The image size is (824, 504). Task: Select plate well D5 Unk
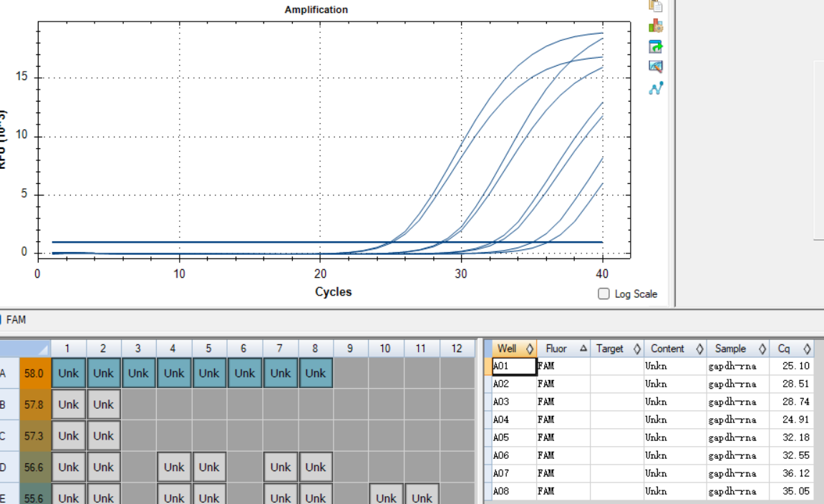pyautogui.click(x=209, y=467)
